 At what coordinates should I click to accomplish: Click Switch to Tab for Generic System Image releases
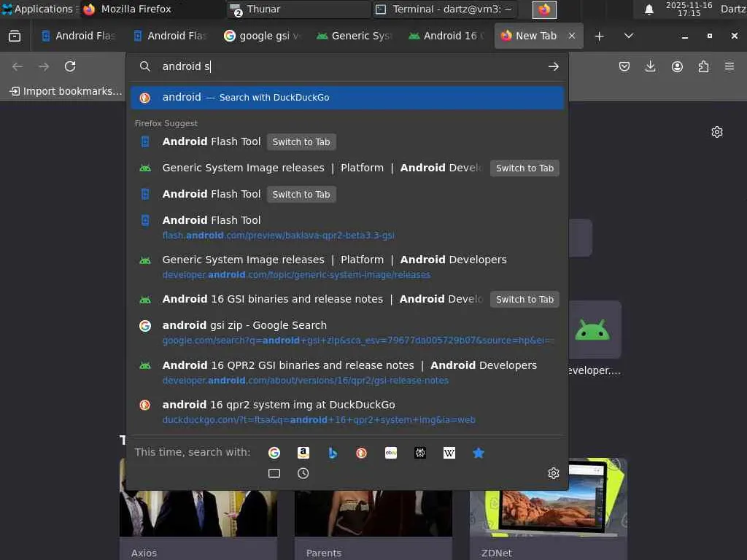[525, 168]
